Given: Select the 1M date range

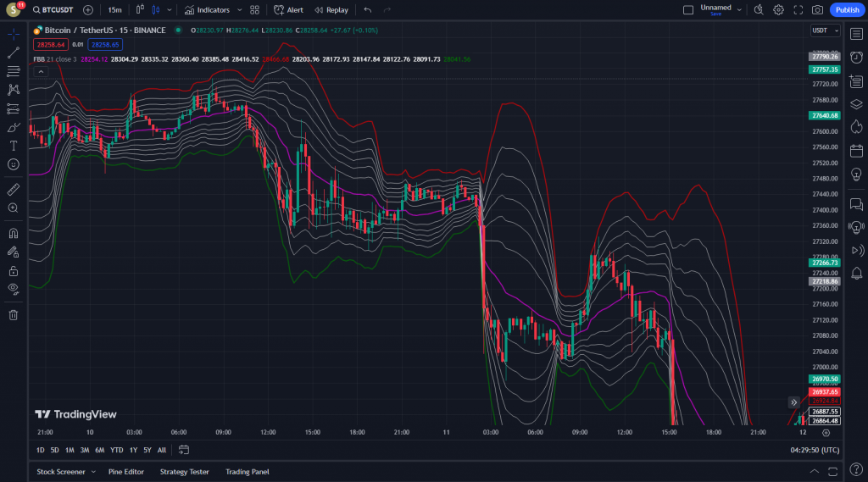Looking at the screenshot, I should coord(70,450).
